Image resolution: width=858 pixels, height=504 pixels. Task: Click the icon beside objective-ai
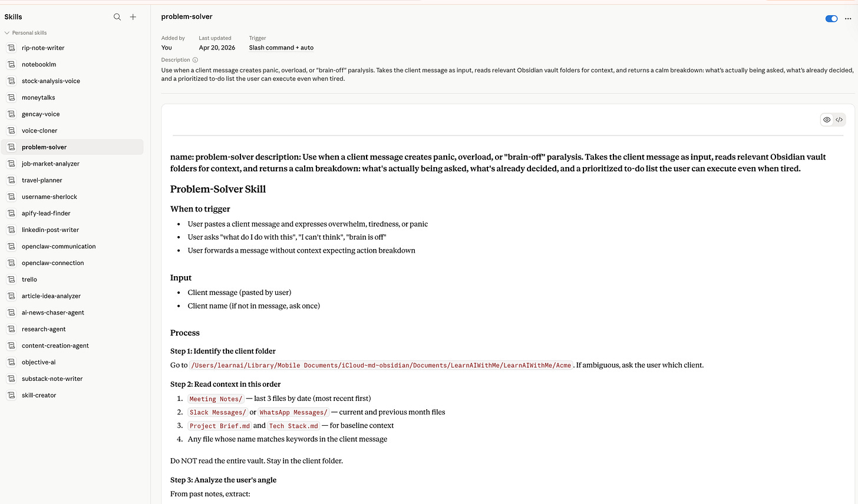pos(11,361)
